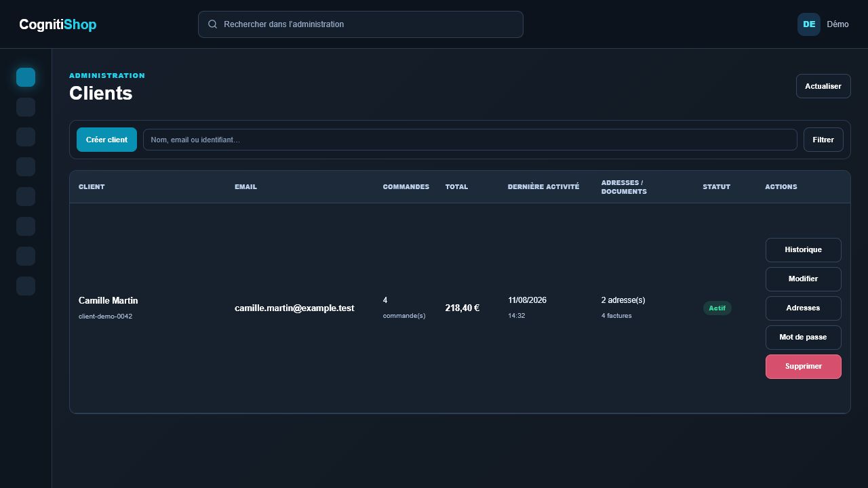Apply the filter with Filtrer button

(x=823, y=140)
